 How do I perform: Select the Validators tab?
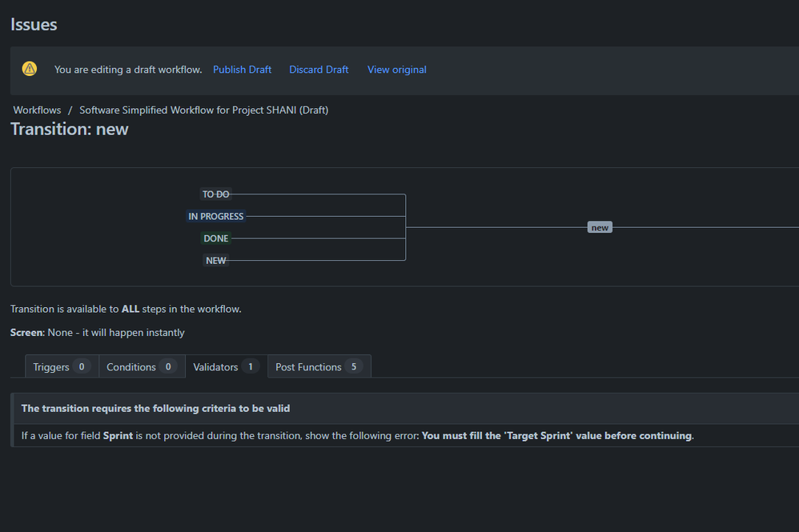[215, 366]
